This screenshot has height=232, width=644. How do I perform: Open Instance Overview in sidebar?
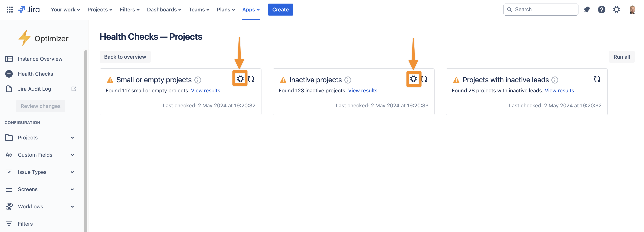(40, 59)
